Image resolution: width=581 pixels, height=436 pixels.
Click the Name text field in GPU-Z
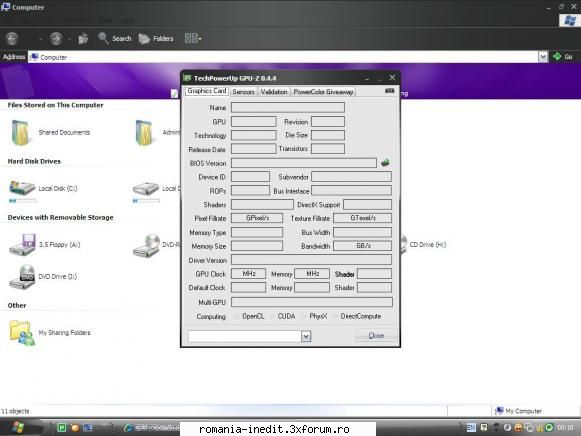(288, 107)
